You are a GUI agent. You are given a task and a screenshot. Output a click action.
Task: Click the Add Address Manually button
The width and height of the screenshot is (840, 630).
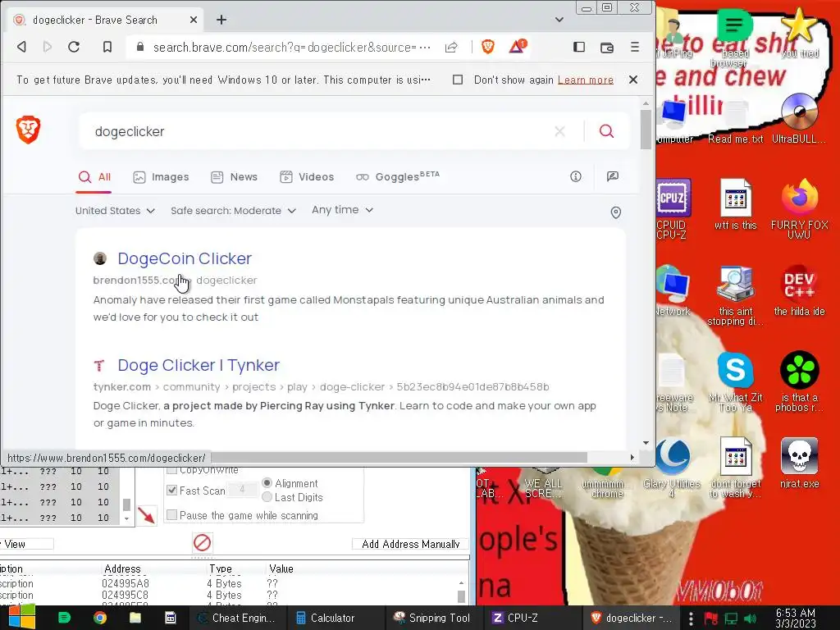410,545
